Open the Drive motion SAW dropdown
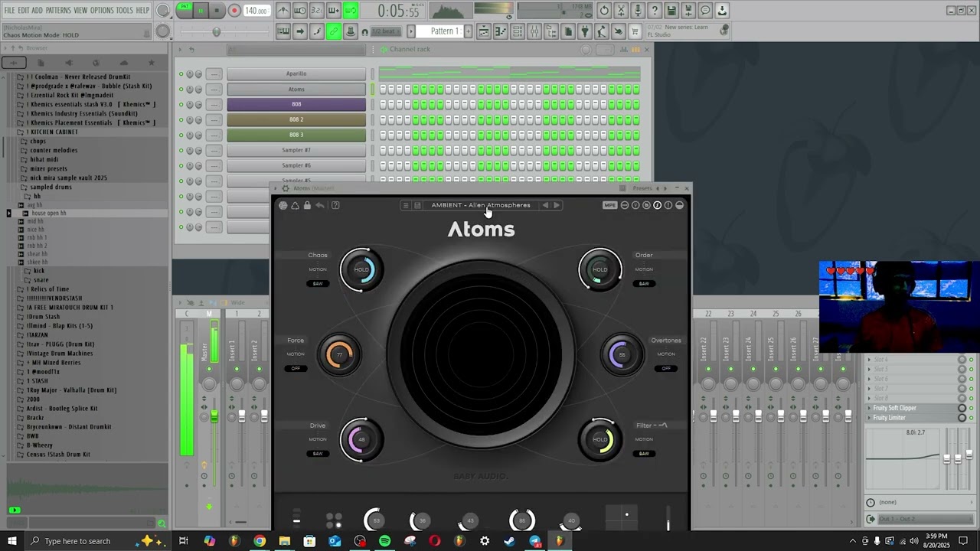This screenshot has width=980, height=551. click(x=318, y=454)
